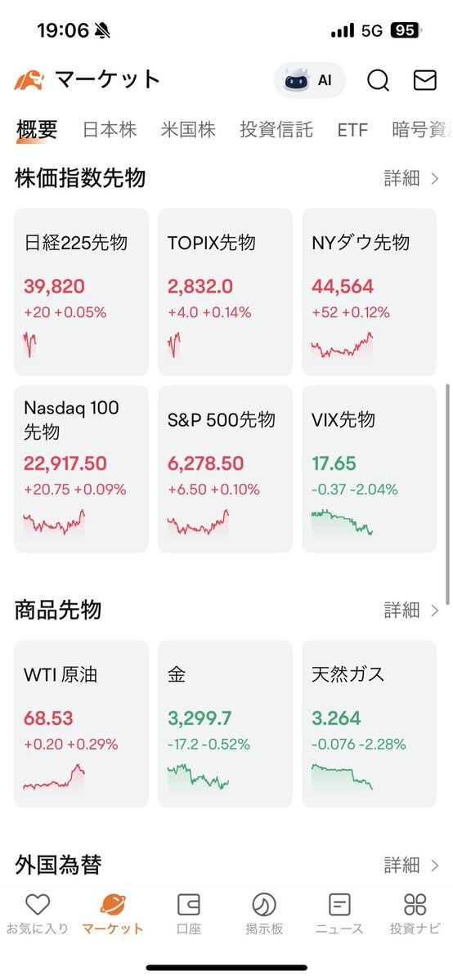Tap the search magnifier icon
Viewport: 453px width, 980px height.
point(378,81)
